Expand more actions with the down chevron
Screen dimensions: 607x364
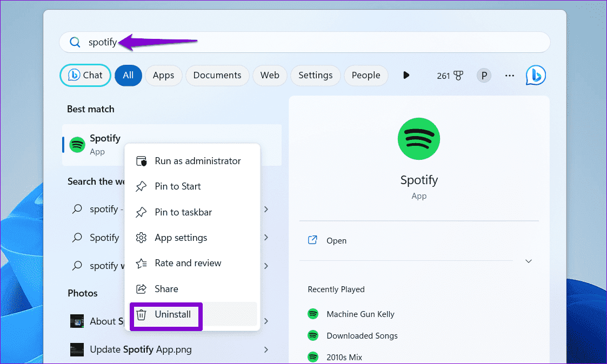click(x=529, y=261)
